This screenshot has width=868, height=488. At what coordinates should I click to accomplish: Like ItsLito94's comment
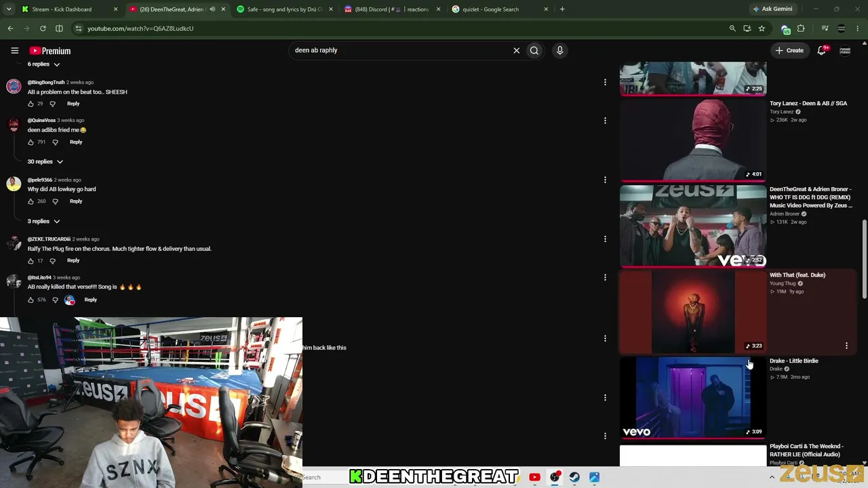coord(31,300)
